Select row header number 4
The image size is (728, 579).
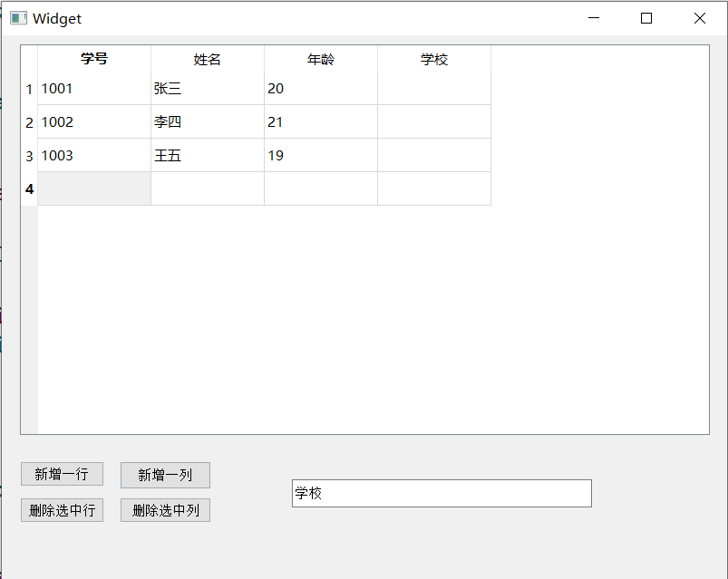coord(29,188)
